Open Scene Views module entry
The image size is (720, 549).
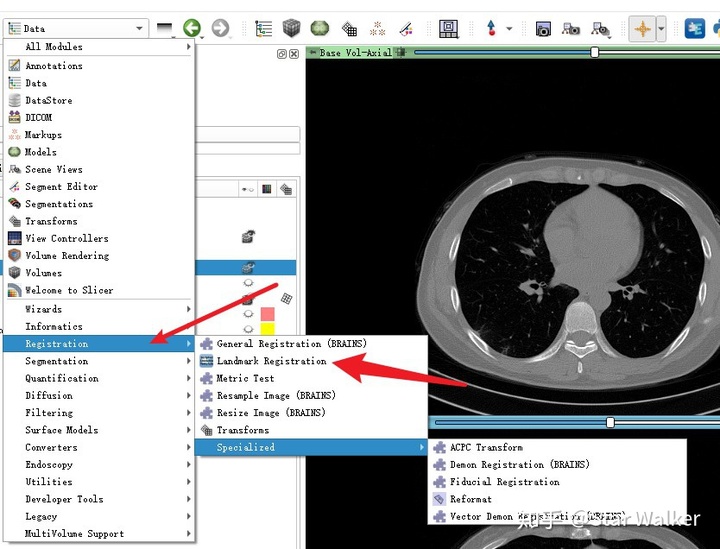click(99, 169)
